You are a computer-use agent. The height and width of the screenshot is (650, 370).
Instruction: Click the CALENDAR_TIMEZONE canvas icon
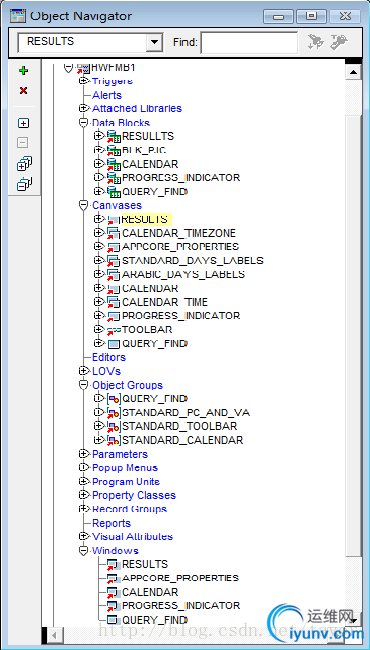(x=114, y=233)
